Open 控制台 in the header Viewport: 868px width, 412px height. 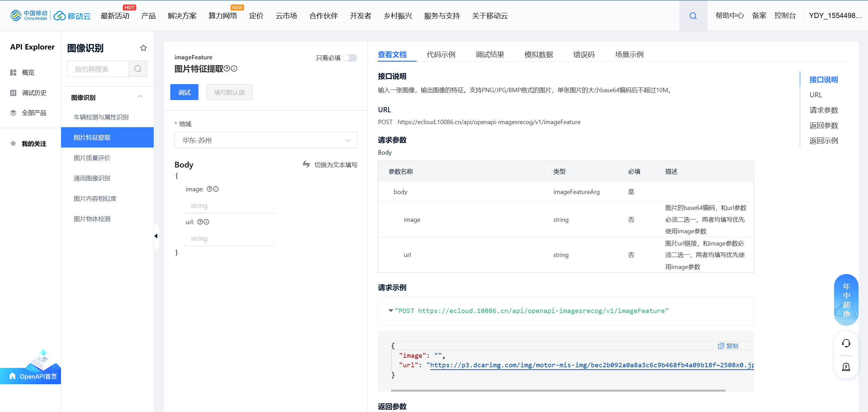[785, 16]
